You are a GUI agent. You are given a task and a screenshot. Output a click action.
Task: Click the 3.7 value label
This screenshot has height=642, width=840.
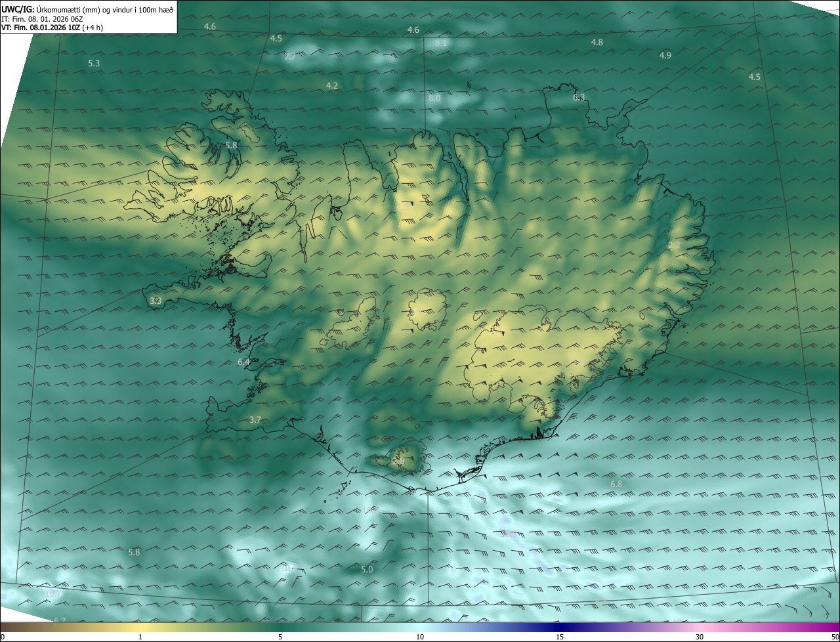coord(255,420)
